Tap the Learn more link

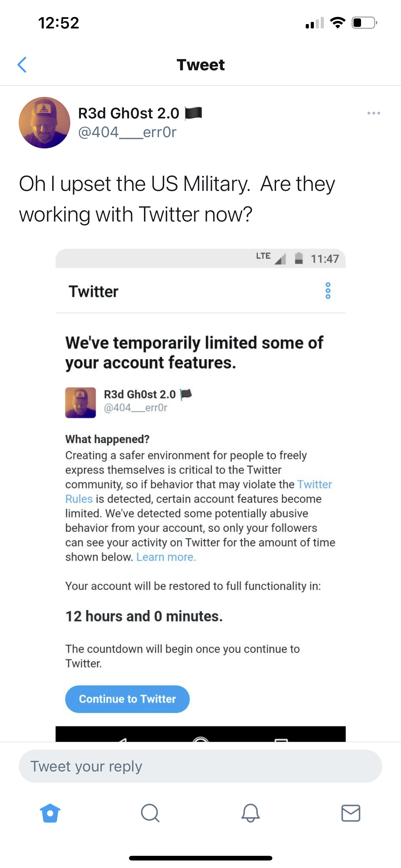tap(166, 557)
